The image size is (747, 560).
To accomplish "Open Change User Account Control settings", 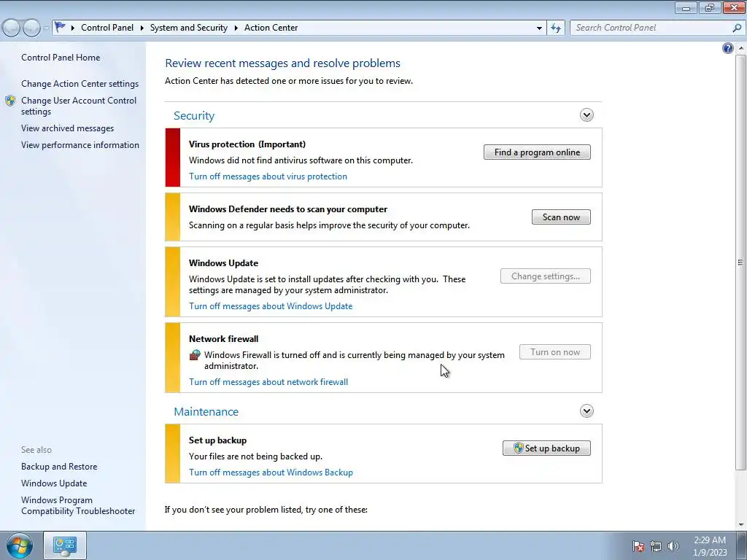I will [79, 106].
